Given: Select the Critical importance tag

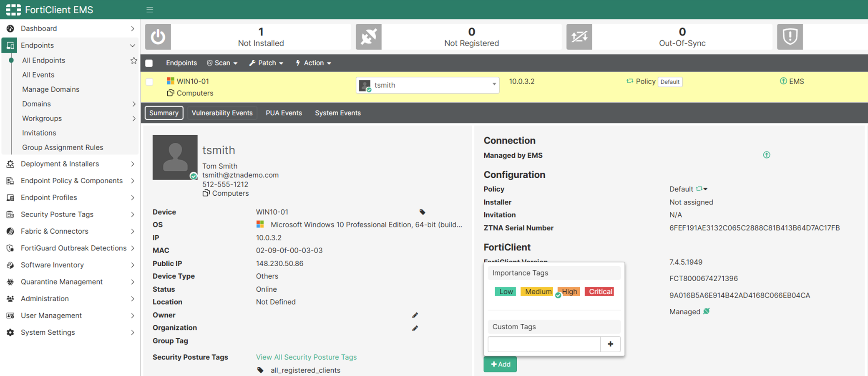Looking at the screenshot, I should pyautogui.click(x=600, y=292).
